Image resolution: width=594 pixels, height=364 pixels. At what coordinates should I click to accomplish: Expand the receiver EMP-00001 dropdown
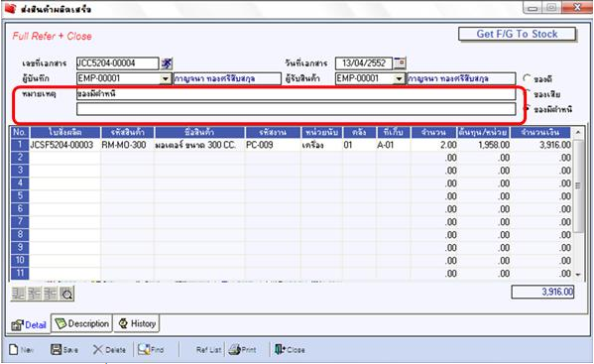(x=399, y=78)
